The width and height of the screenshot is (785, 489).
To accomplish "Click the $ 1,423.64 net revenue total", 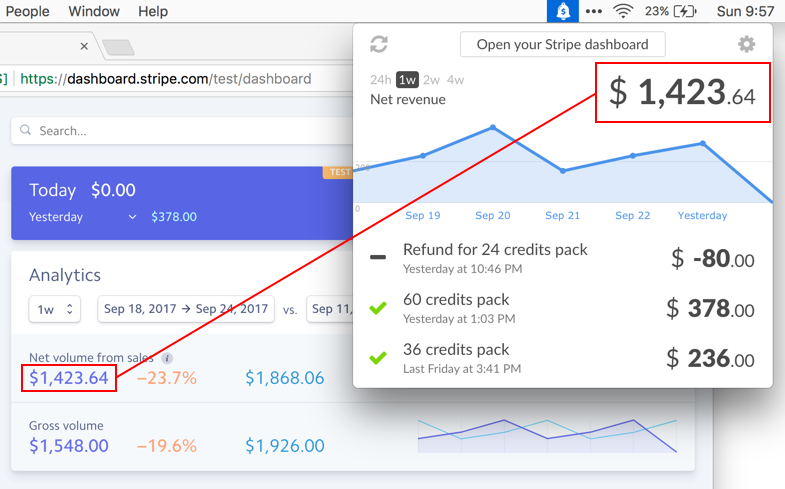I will pyautogui.click(x=682, y=93).
